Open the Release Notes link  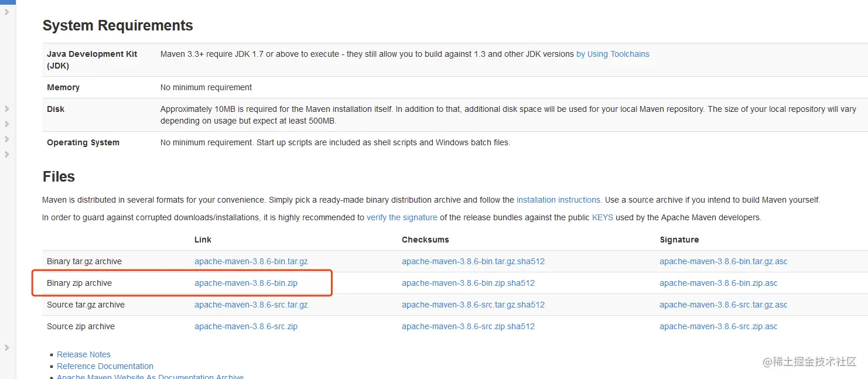[x=84, y=354]
